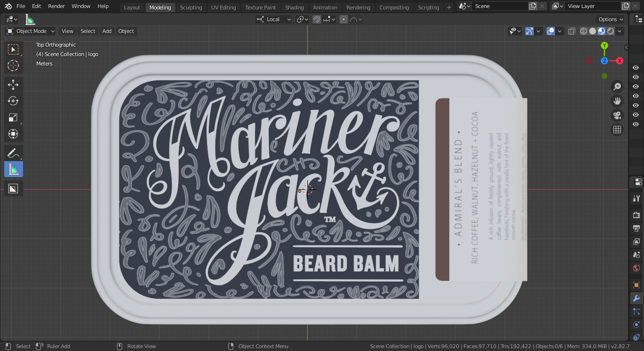Select the Rotate tool
644x351 pixels.
13,101
